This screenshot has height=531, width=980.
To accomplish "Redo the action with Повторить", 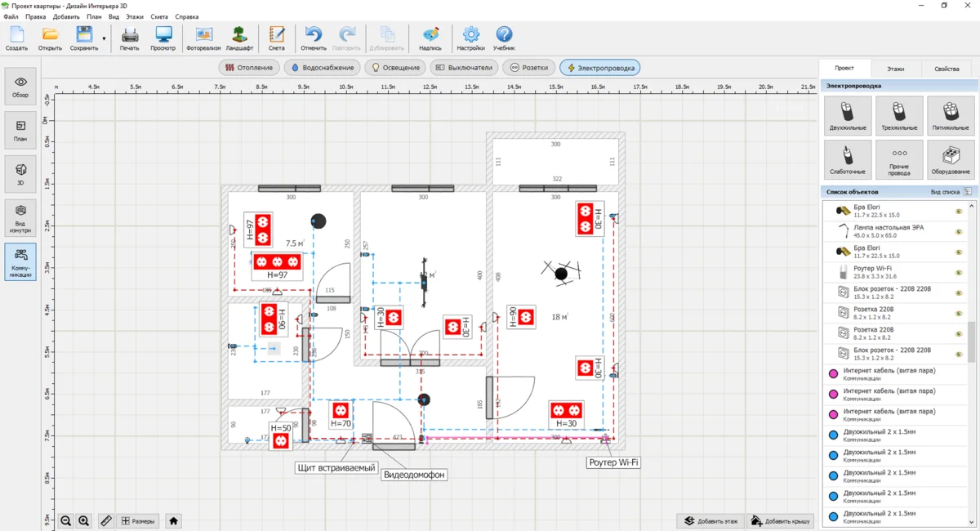I will (347, 38).
